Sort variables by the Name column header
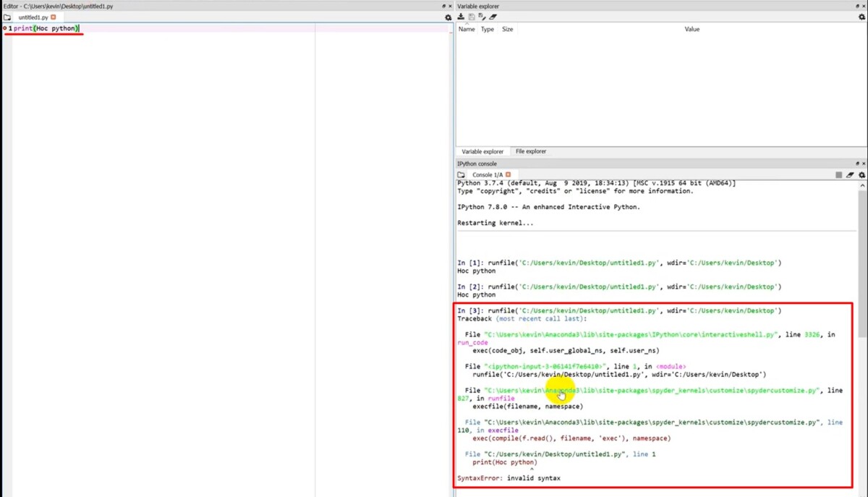This screenshot has width=868, height=497. tap(467, 29)
